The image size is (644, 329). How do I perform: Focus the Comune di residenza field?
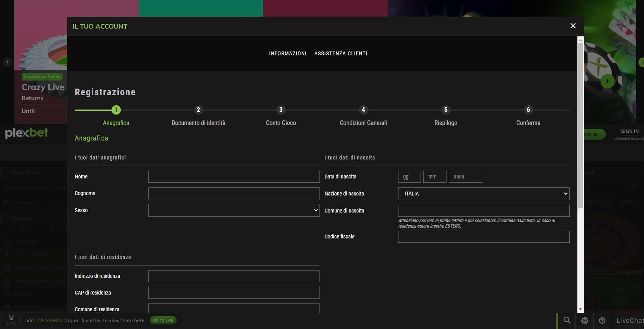(x=234, y=308)
